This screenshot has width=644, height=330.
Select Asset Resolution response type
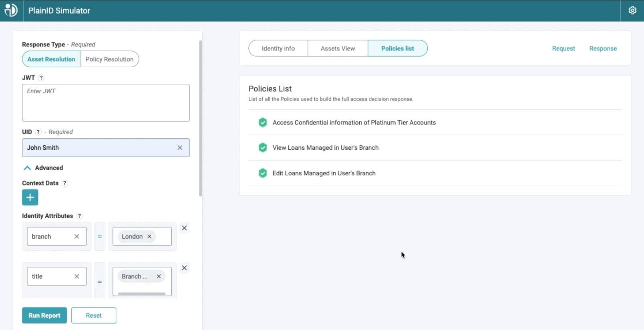tap(51, 59)
